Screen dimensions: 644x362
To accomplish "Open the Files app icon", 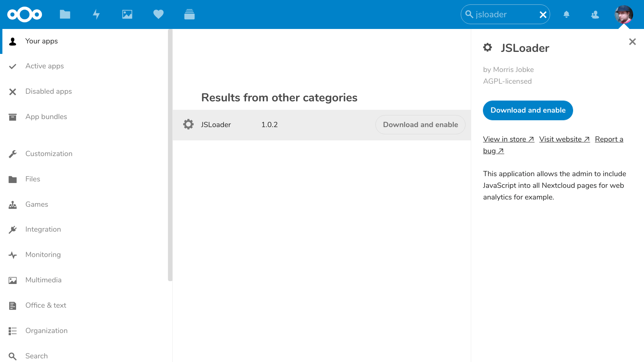I will point(65,14).
